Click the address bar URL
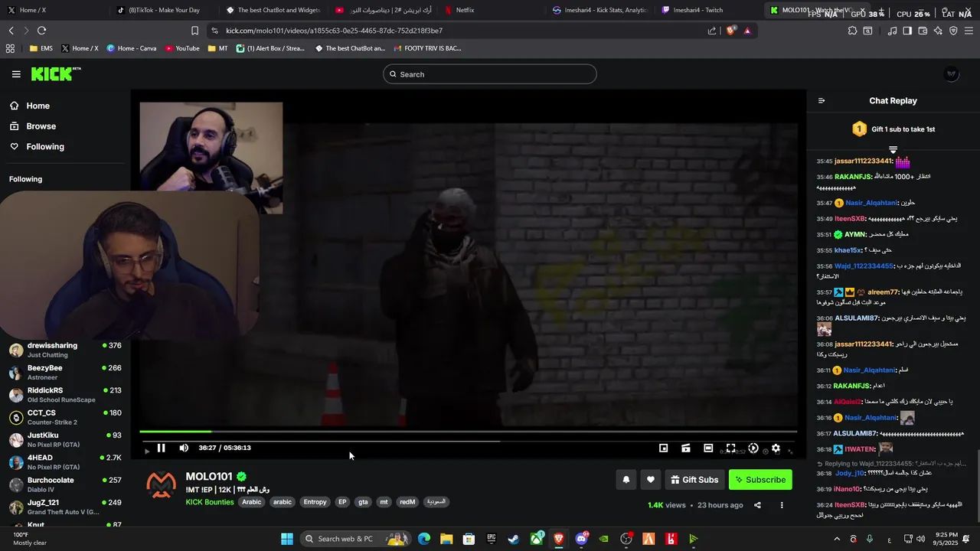Image resolution: width=980 pixels, height=551 pixels. [x=334, y=31]
